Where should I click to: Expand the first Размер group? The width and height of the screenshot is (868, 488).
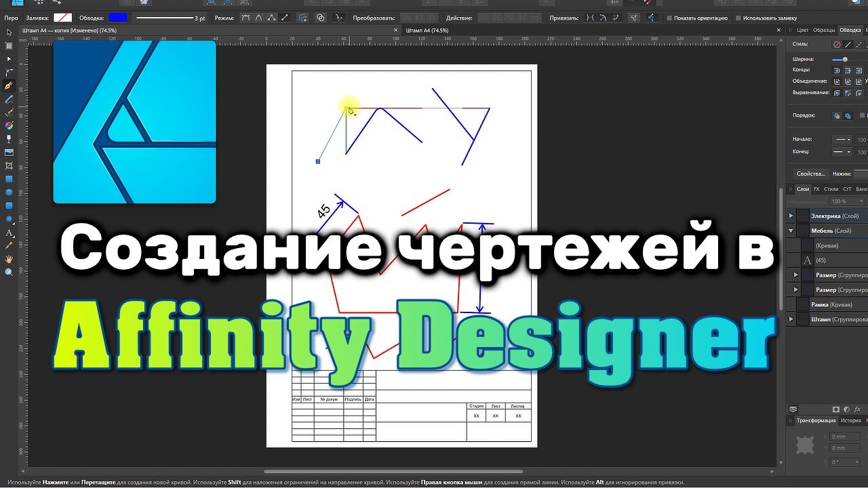coord(796,275)
